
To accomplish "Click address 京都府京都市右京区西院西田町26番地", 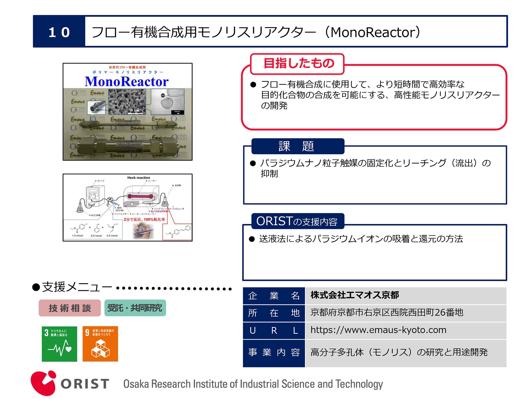I will (387, 312).
